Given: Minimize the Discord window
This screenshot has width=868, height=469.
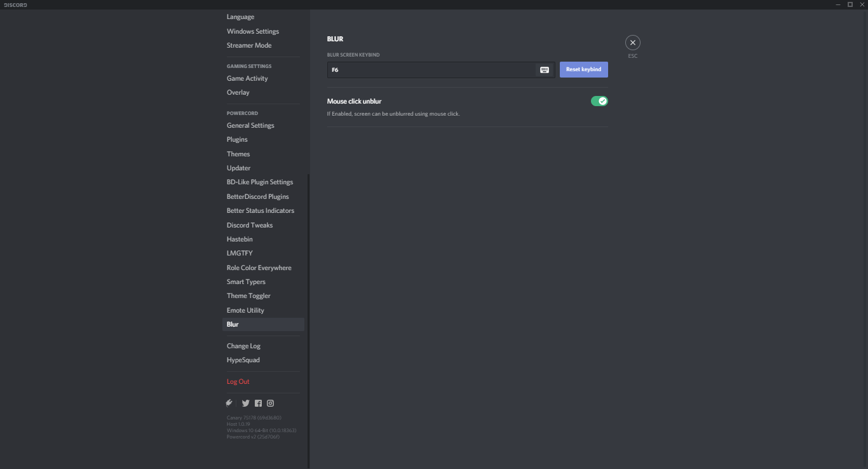Looking at the screenshot, I should (x=838, y=4).
